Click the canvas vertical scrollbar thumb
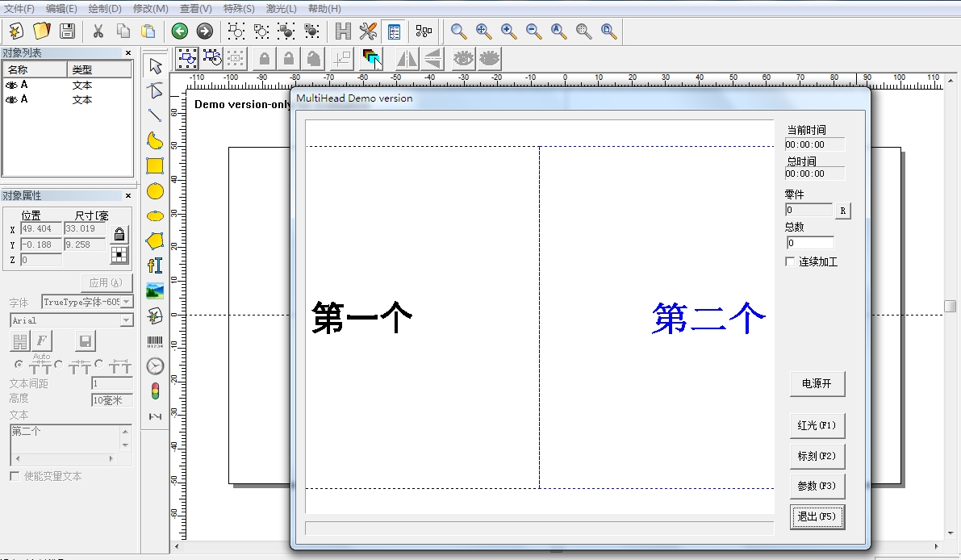 click(x=950, y=307)
